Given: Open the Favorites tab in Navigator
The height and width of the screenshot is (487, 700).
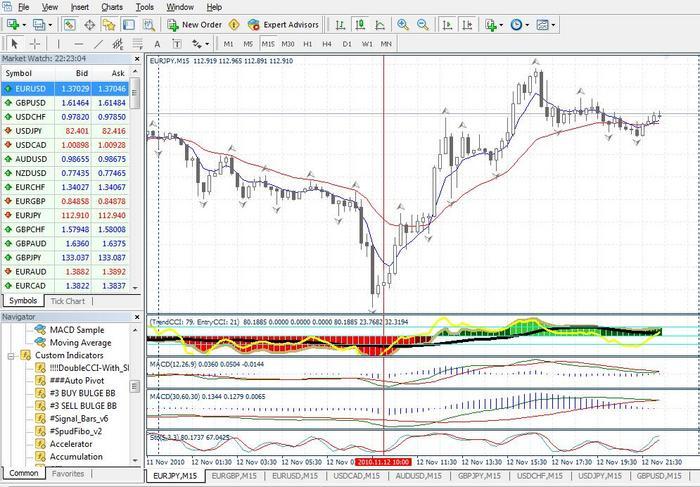Looking at the screenshot, I should click(67, 473).
